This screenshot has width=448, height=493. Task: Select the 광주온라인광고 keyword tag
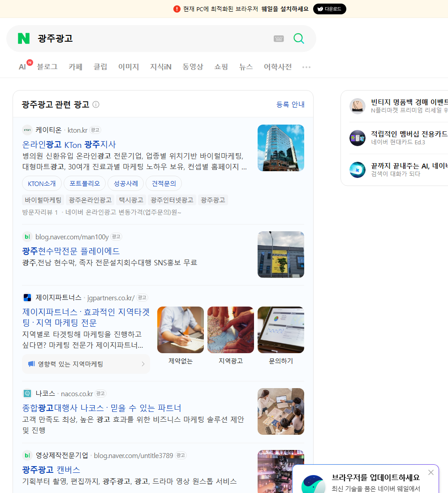pos(90,200)
